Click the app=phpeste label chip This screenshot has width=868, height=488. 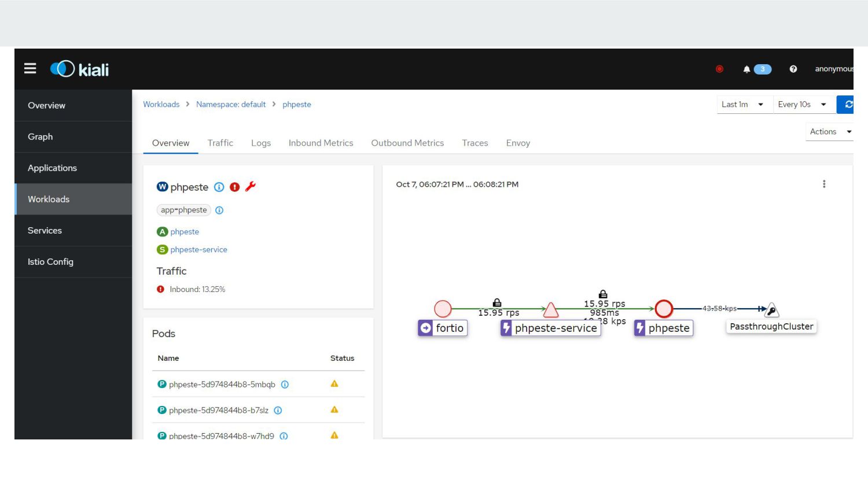pos(183,210)
